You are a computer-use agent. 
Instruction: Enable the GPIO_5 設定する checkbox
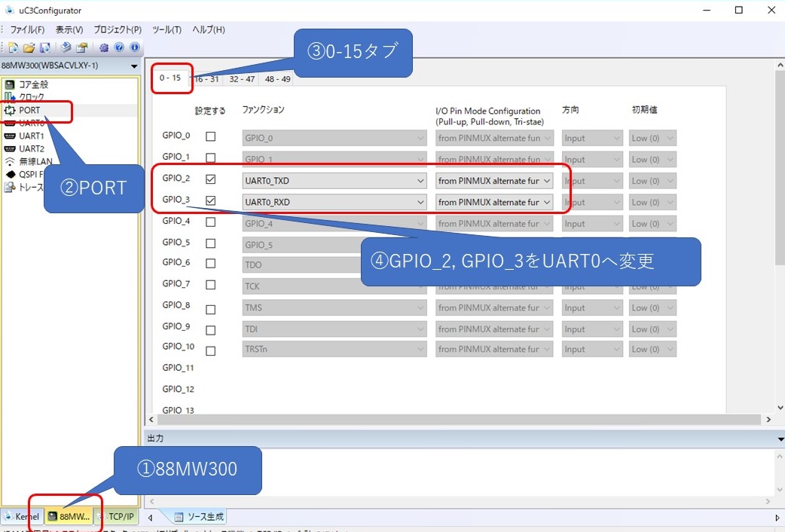click(211, 243)
